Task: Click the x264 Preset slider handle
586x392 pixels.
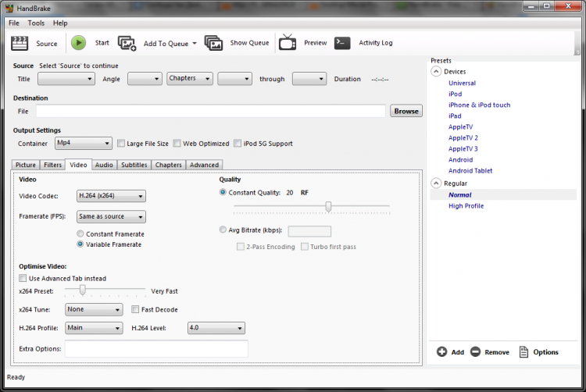Action: click(83, 290)
